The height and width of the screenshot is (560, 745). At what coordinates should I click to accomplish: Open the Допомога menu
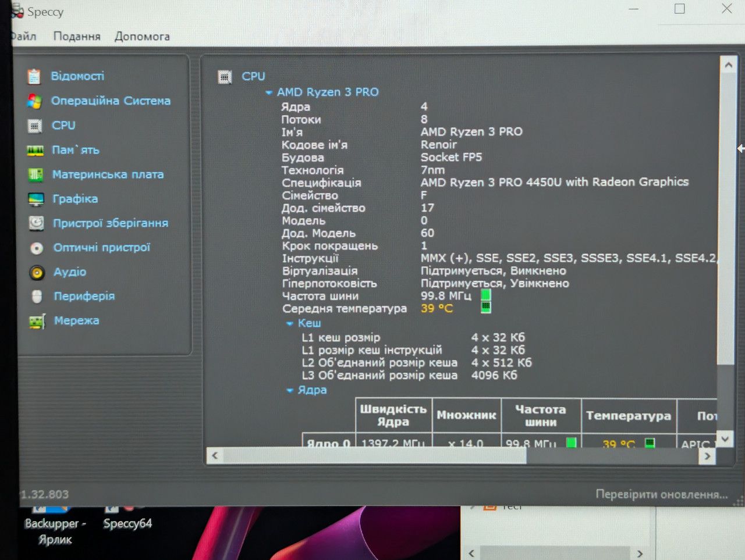pos(142,36)
